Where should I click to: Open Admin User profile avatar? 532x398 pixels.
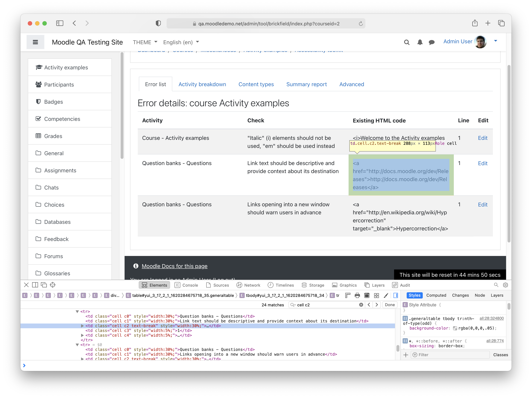(480, 42)
